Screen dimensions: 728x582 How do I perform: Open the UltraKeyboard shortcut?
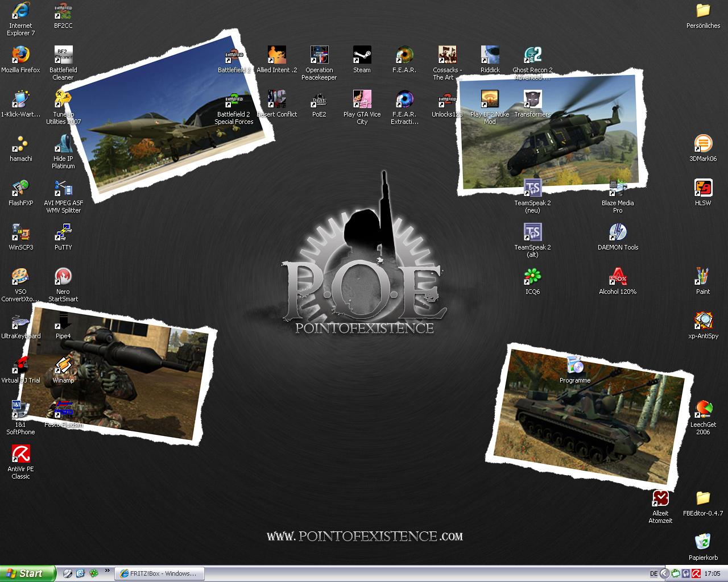[21, 321]
